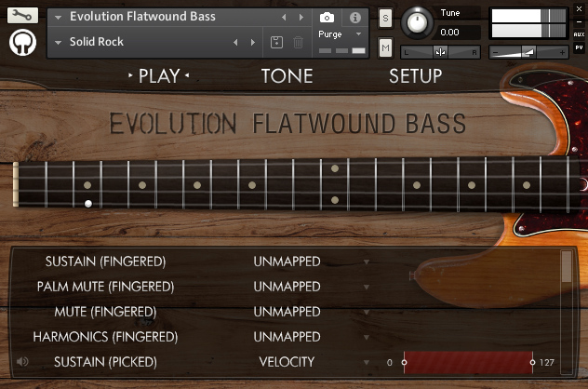This screenshot has height=389, width=588.
Task: Expand the Solid Rock preset dropdown
Action: [x=60, y=42]
